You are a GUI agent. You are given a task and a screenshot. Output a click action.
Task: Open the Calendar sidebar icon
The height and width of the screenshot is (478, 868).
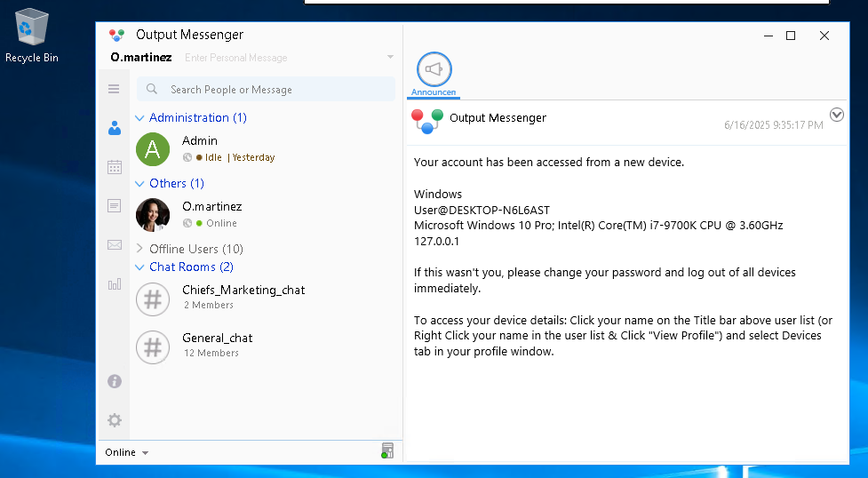coord(114,167)
